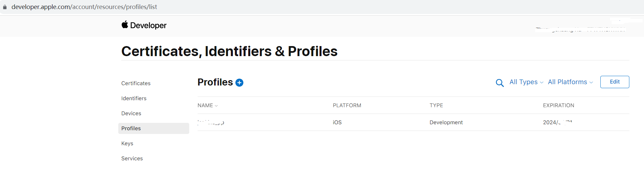Open the profile search magnifier
Viewport: 644px width, 180px height.
(499, 83)
